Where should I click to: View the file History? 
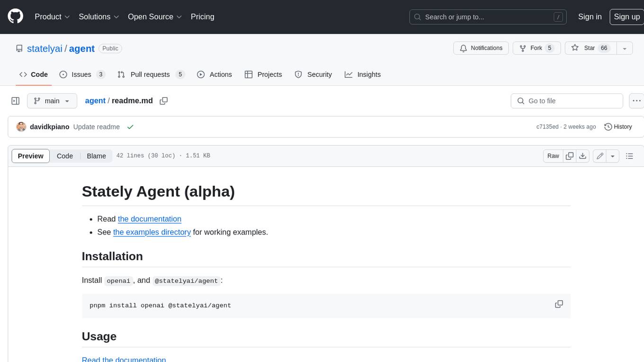click(x=618, y=127)
